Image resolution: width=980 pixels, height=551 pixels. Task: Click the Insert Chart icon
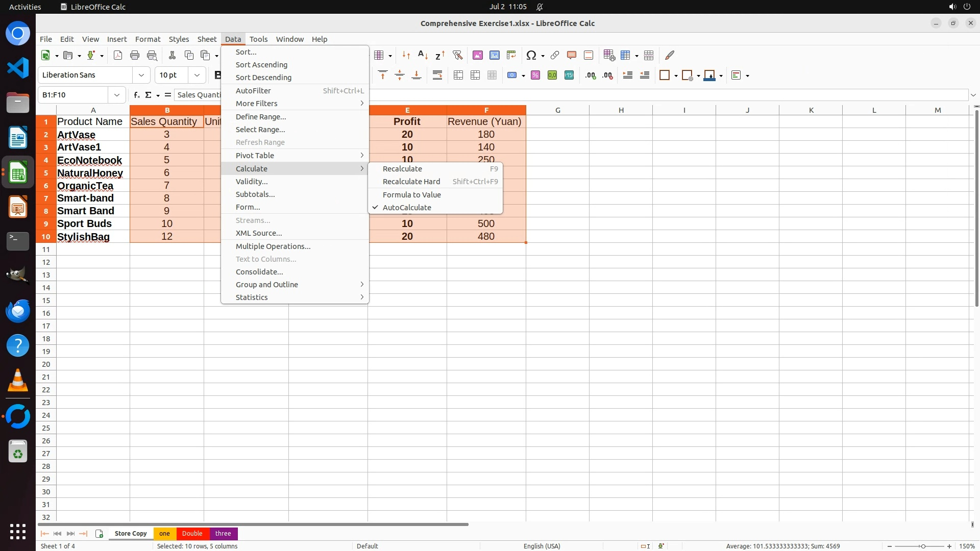tap(494, 55)
